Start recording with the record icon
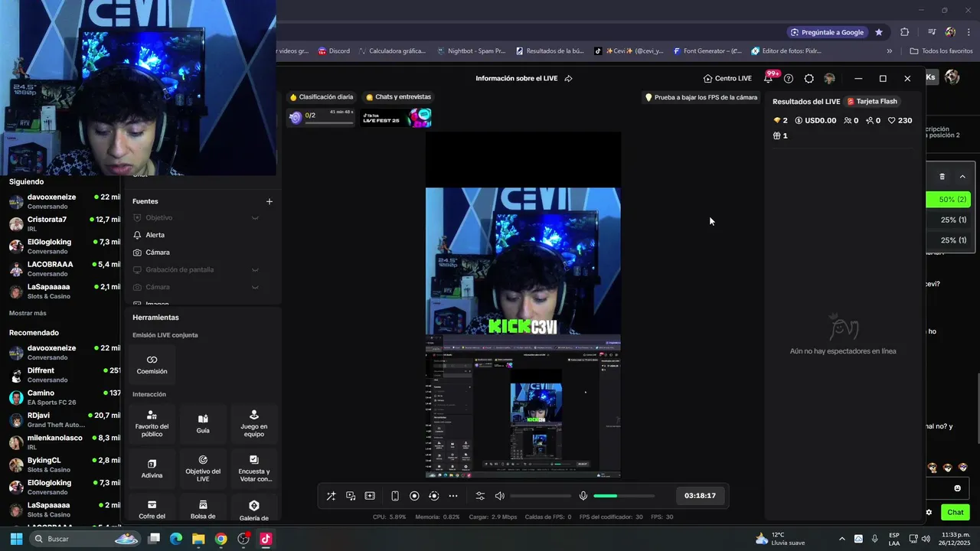Screen dimensions: 980x551 [414, 496]
